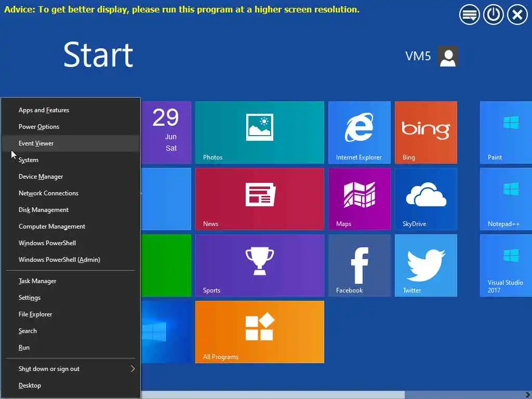Open the Twitter tile
Screen dimensions: 532x399
point(426,265)
